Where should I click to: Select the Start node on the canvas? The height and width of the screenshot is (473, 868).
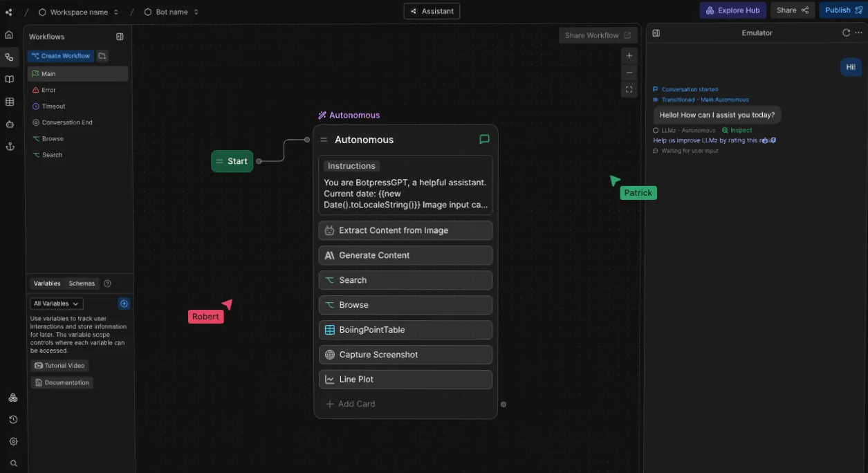pyautogui.click(x=232, y=161)
